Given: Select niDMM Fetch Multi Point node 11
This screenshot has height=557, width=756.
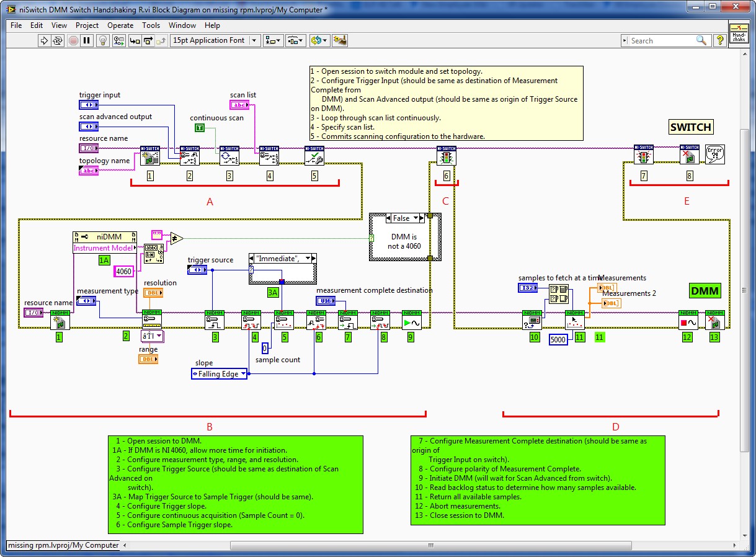Looking at the screenshot, I should pyautogui.click(x=575, y=319).
